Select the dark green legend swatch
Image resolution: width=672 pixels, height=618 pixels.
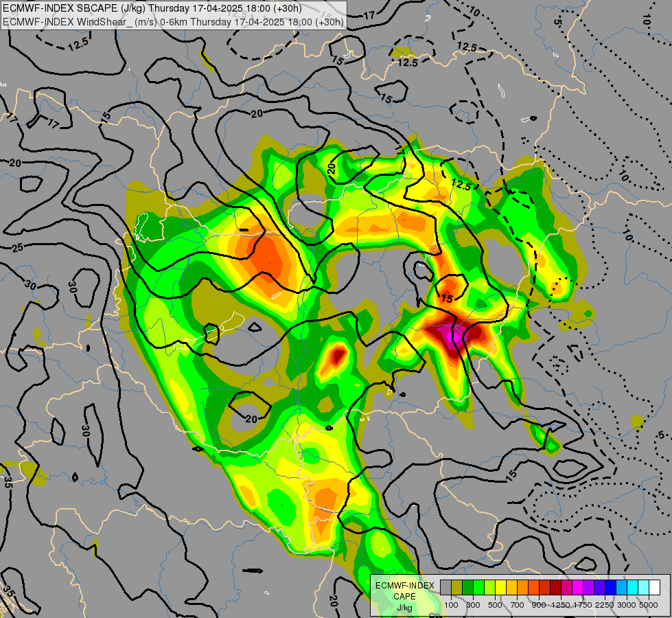tap(467, 588)
